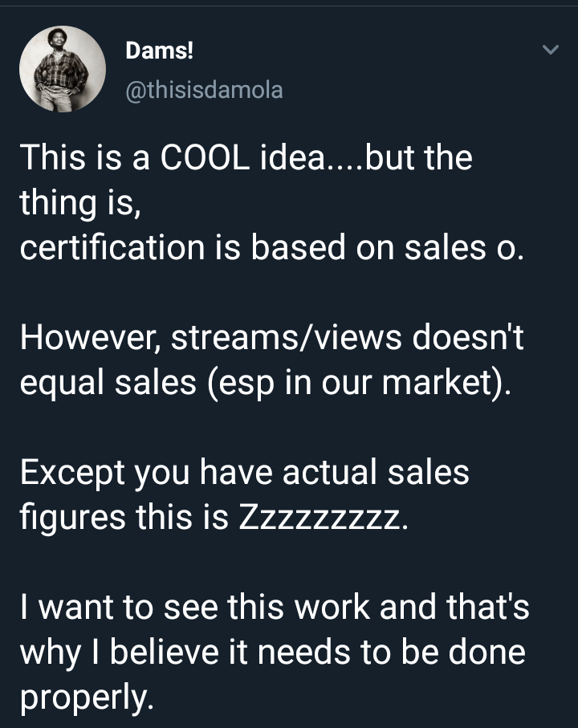578x728 pixels.
Task: Click the display name Dams!
Action: pyautogui.click(x=161, y=51)
